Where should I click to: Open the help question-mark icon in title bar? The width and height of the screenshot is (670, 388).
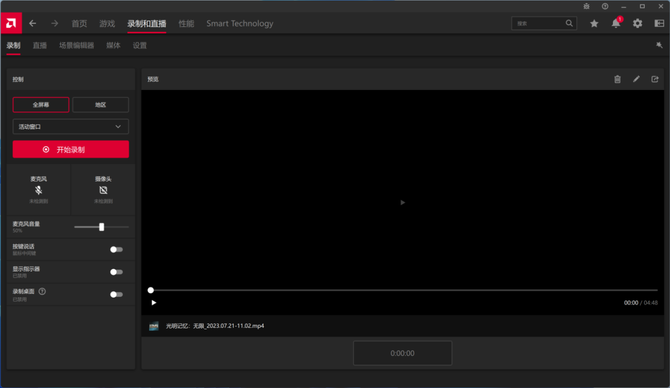pos(605,6)
